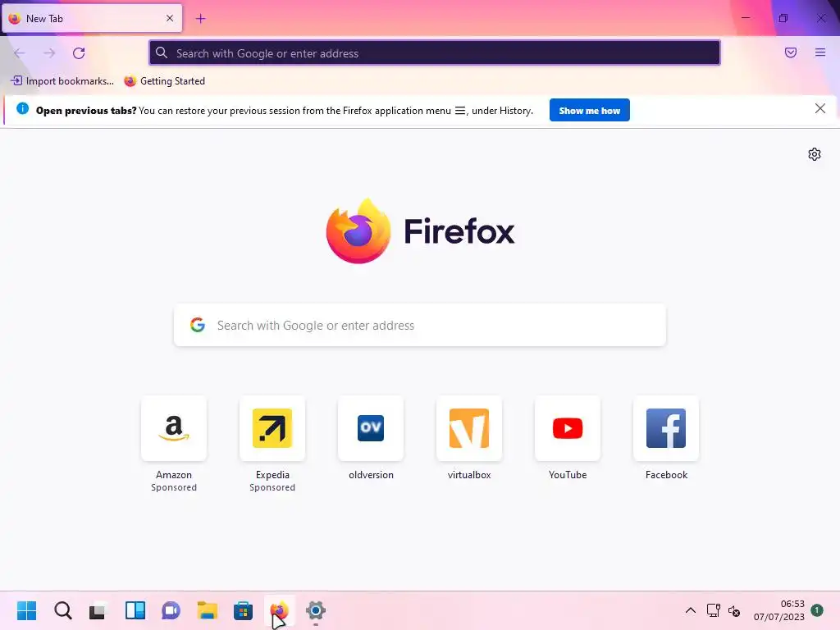840x630 pixels.
Task: Open the Widgets panel in taskbar
Action: pyautogui.click(x=135, y=610)
